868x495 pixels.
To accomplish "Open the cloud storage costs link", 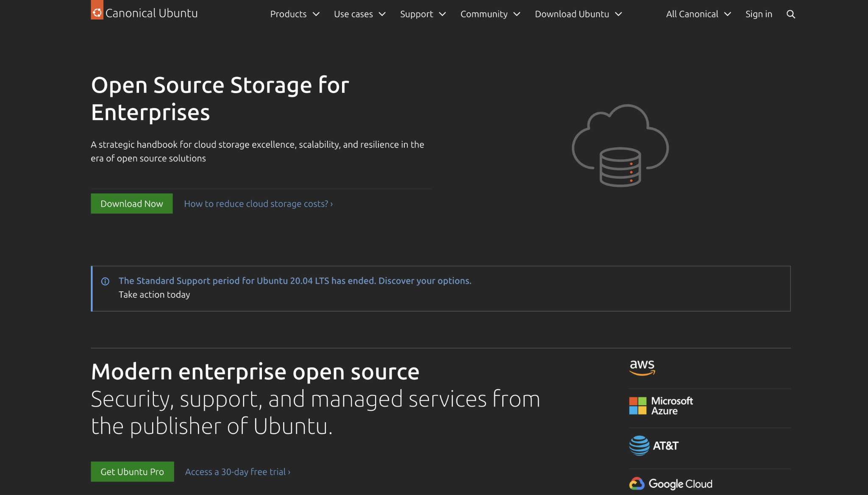I will point(258,204).
